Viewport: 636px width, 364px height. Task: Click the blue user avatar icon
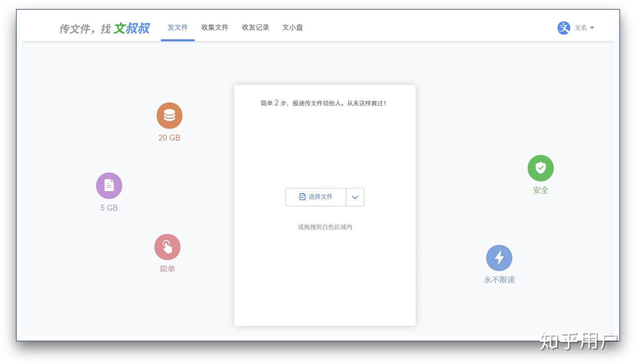[563, 28]
